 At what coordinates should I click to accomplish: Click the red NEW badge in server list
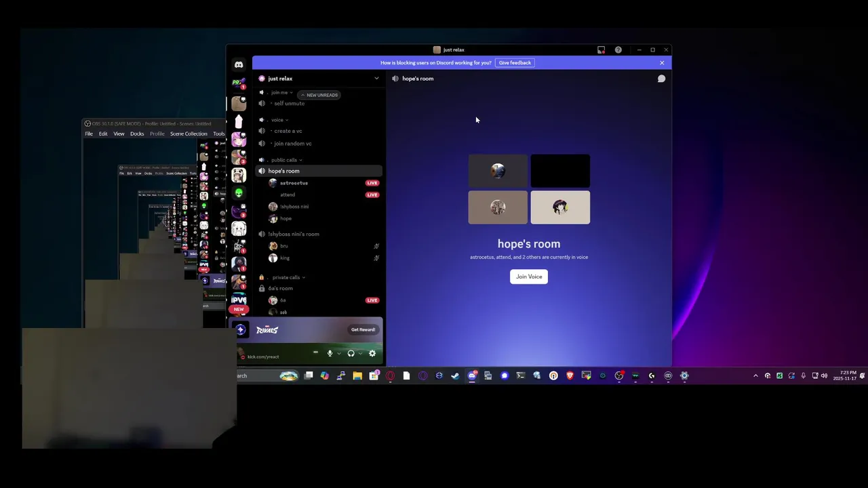pos(239,310)
